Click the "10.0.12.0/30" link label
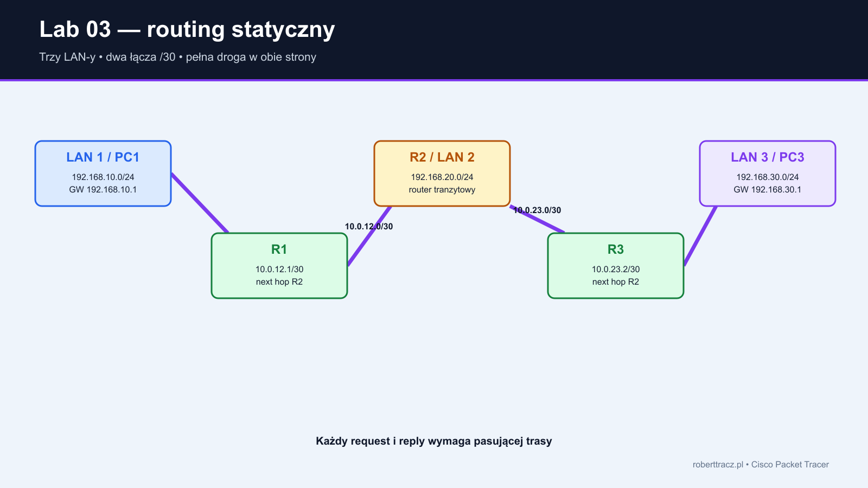The width and height of the screenshot is (868, 488). 369,227
